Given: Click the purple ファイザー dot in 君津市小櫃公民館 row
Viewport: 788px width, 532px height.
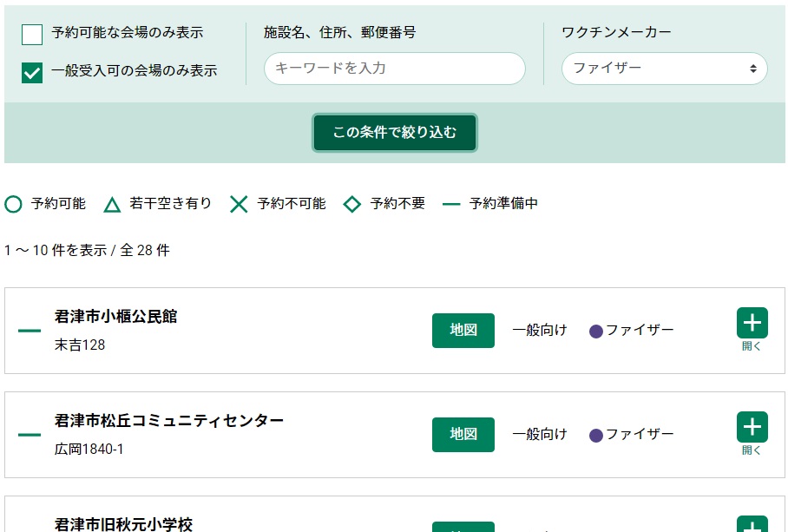Looking at the screenshot, I should pyautogui.click(x=596, y=332).
